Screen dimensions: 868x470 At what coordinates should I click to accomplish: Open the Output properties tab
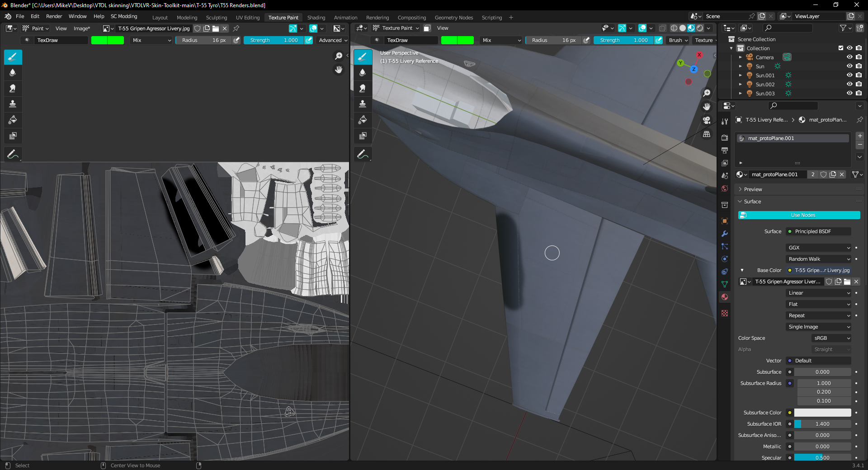[x=725, y=150]
